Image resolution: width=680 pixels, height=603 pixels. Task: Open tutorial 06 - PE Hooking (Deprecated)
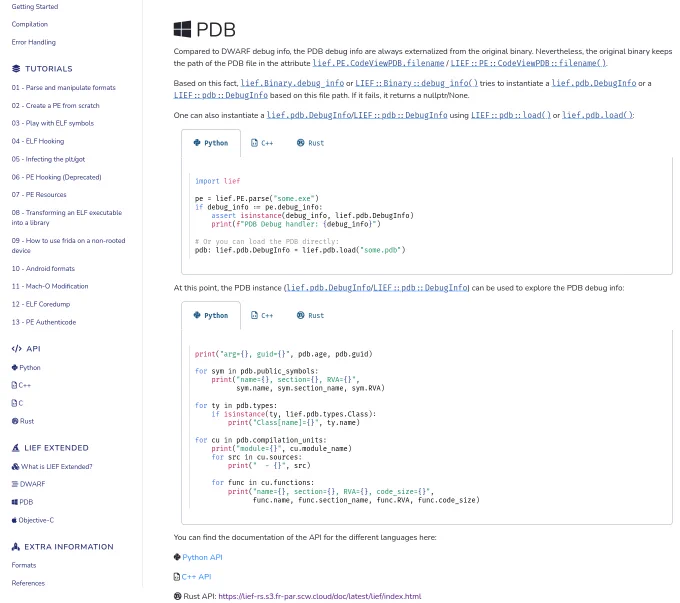pyautogui.click(x=56, y=177)
